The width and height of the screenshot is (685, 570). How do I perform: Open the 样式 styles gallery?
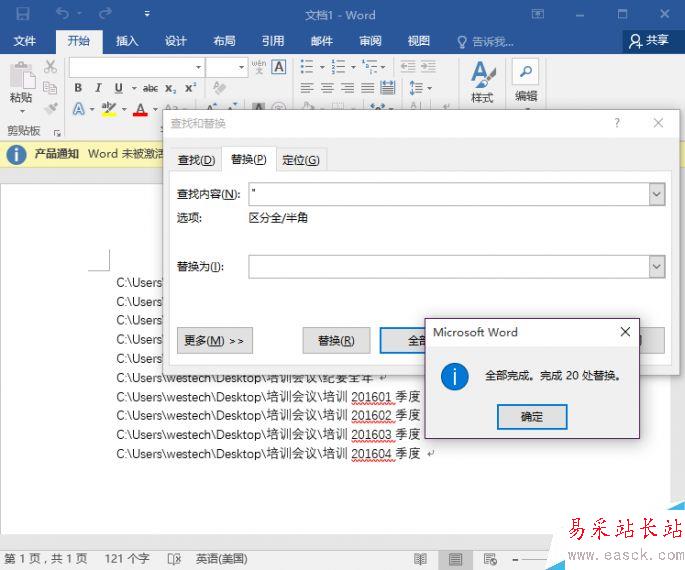[482, 82]
